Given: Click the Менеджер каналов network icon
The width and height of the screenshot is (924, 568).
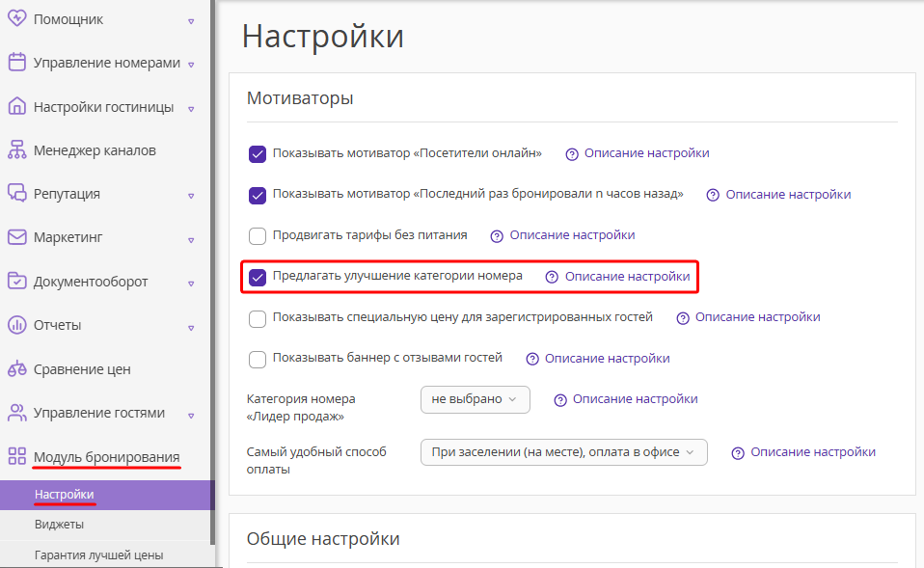Looking at the screenshot, I should (16, 149).
